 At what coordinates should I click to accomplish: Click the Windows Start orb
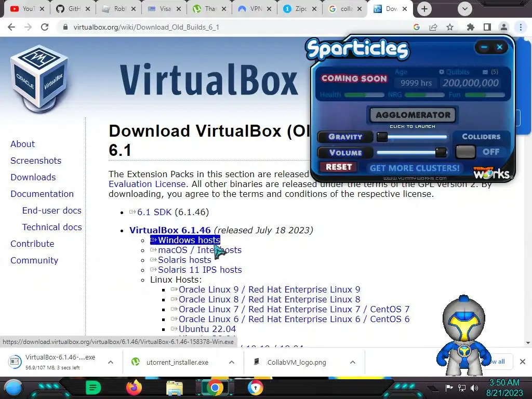14,388
